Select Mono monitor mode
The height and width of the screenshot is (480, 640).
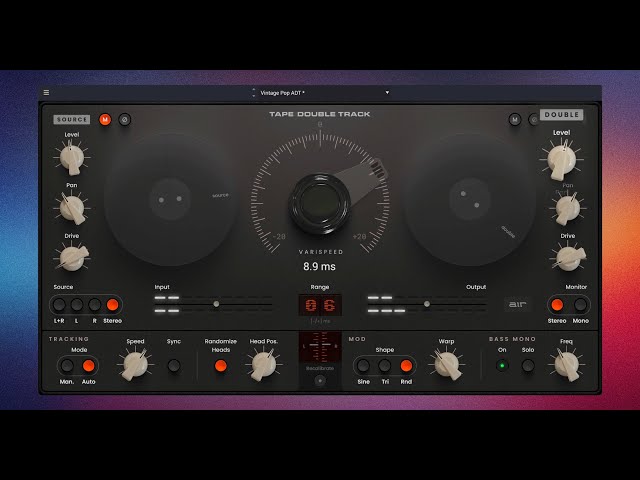coord(580,304)
